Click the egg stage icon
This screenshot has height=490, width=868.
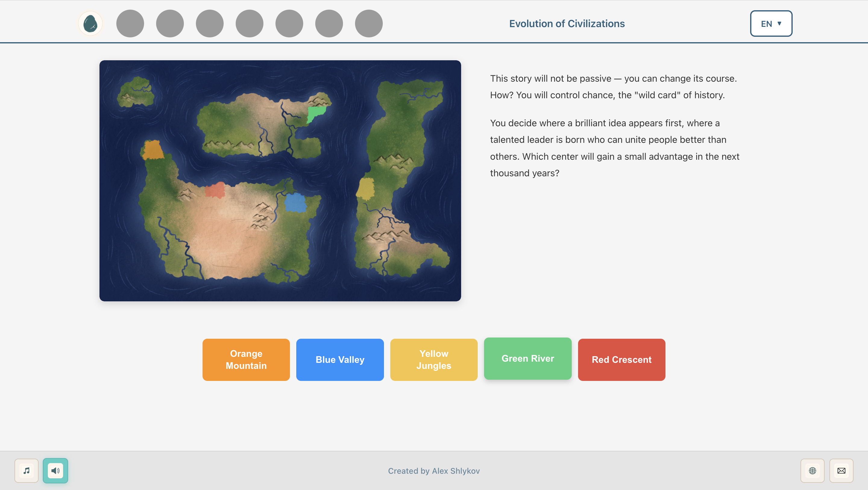tap(90, 24)
